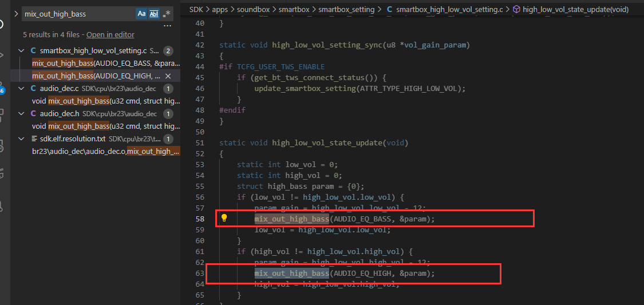Select the sdk.elf.resolution.txt file row
This screenshot has width=644, height=305.
[x=95, y=138]
